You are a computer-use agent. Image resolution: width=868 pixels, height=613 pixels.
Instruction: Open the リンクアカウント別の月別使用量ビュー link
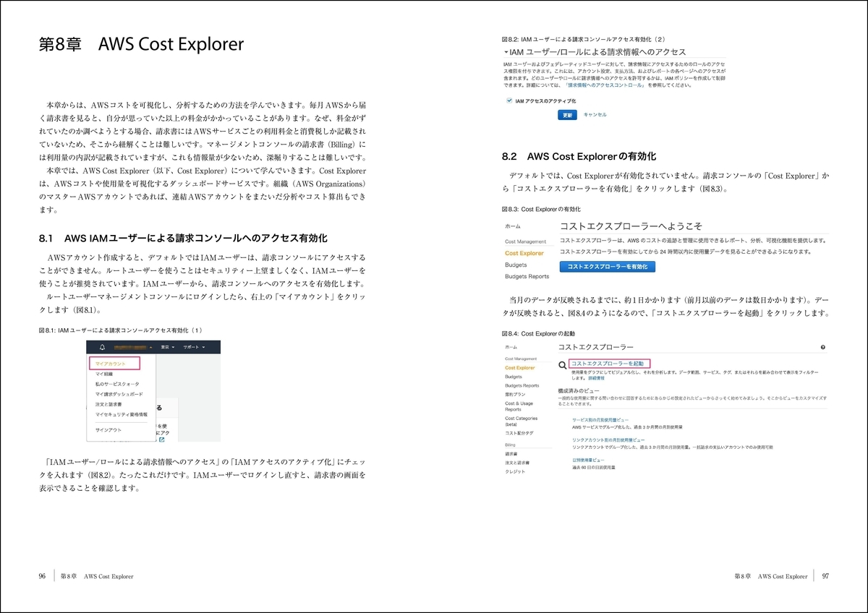(608, 440)
